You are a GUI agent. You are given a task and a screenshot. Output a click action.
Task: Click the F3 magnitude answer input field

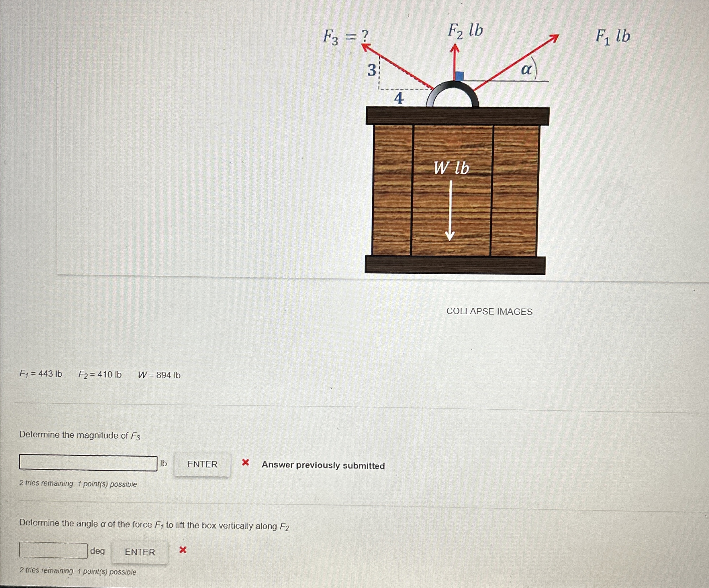(x=88, y=463)
